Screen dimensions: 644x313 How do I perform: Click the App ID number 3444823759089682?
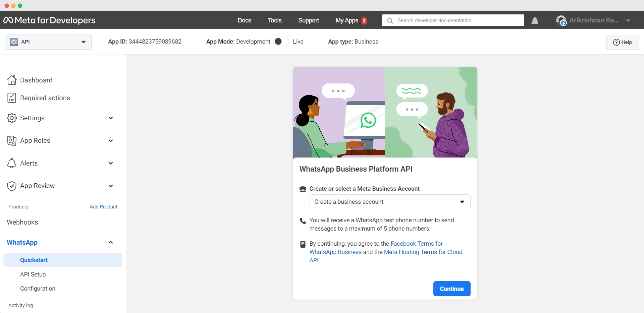pos(155,42)
